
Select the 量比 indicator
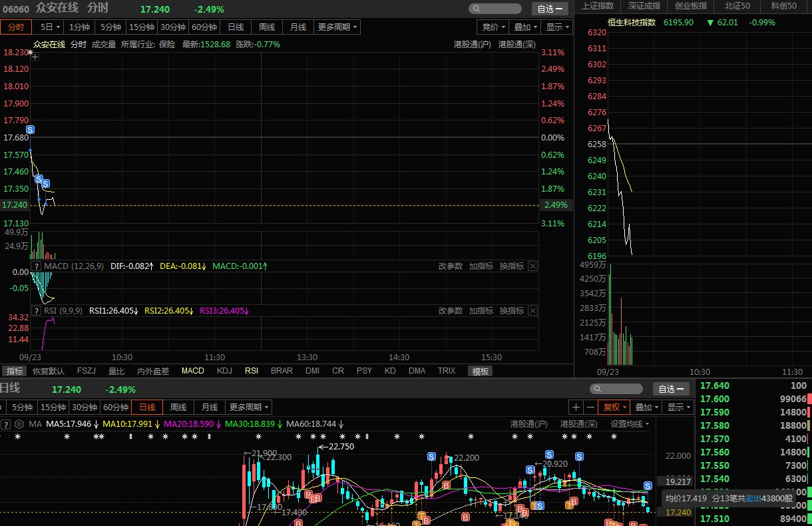116,371
